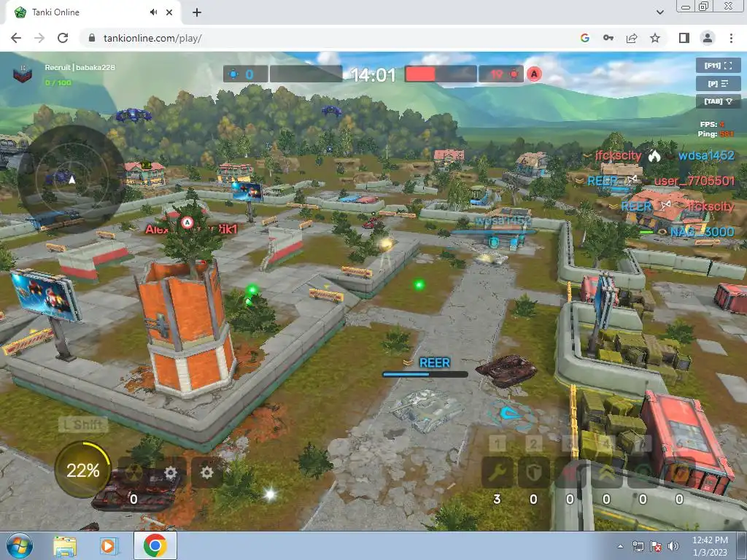
Task: Click the kill feed entry wdsa1452
Action: pos(706,155)
